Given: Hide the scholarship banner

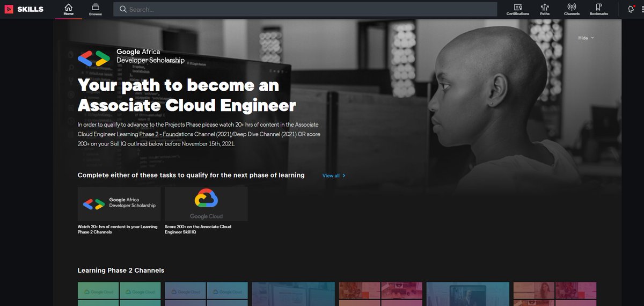Looking at the screenshot, I should point(586,38).
